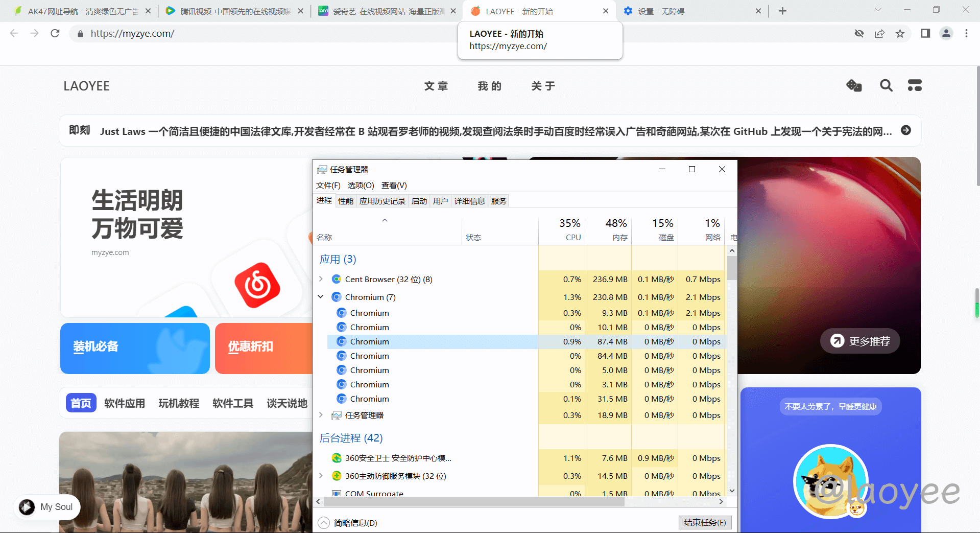Click the share page icon
The width and height of the screenshot is (980, 533).
[879, 34]
